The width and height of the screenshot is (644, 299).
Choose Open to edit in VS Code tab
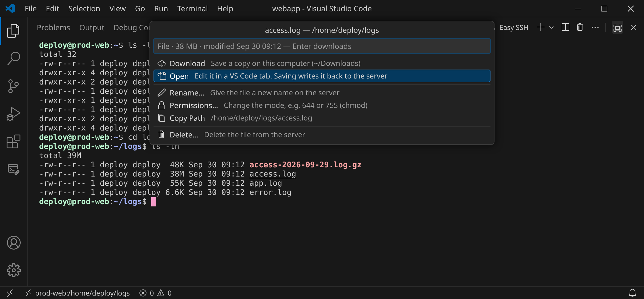[322, 76]
